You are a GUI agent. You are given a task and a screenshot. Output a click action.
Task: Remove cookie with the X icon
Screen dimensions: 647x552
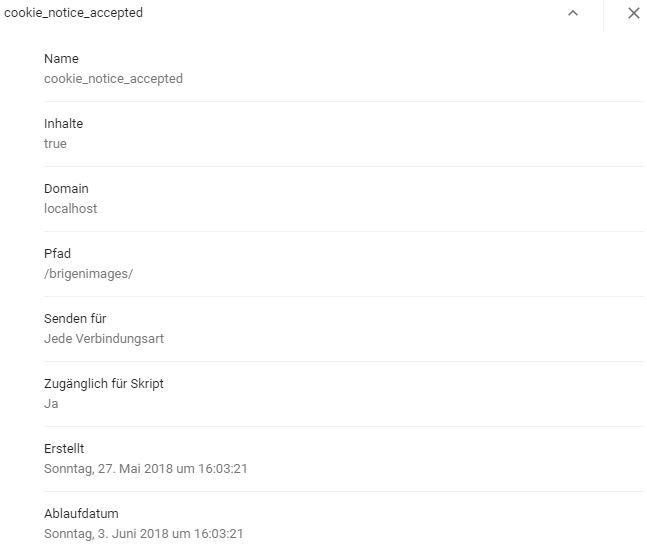(x=634, y=13)
